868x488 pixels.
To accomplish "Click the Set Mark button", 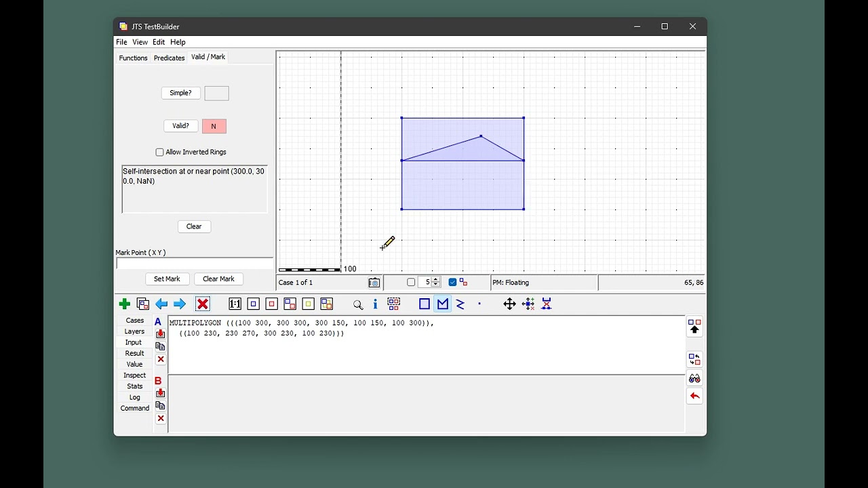I will [167, 279].
